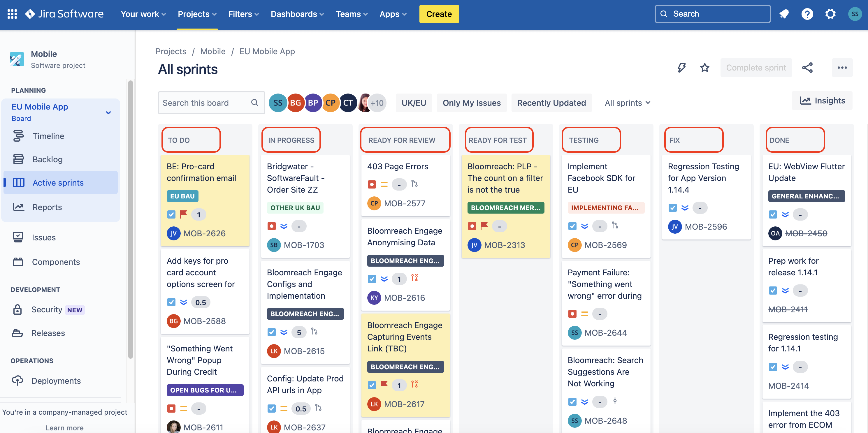
Task: Toggle the UK/EU quick filter
Action: pos(413,103)
